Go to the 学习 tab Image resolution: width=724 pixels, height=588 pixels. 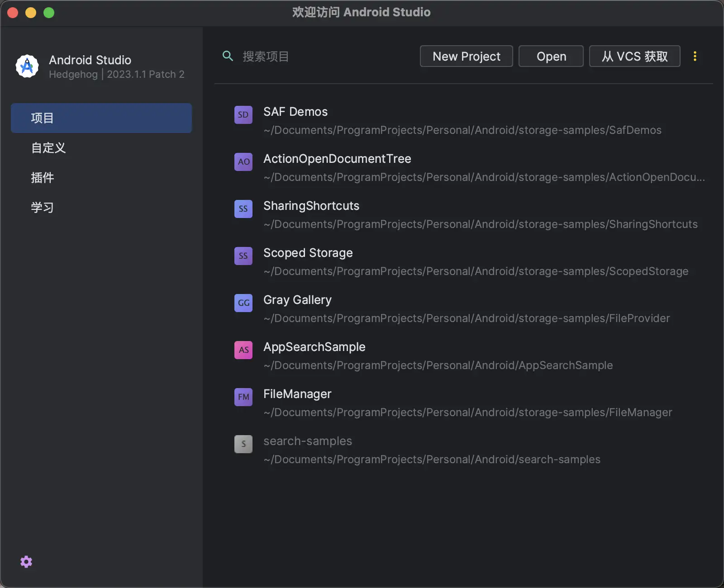click(101, 208)
